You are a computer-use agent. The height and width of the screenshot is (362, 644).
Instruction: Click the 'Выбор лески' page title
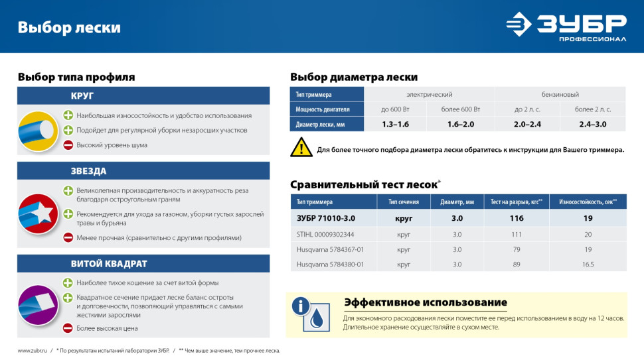(x=69, y=27)
